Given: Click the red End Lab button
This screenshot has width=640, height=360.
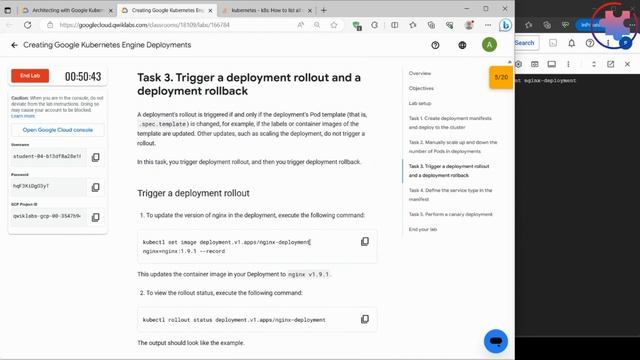Looking at the screenshot, I should pos(30,76).
